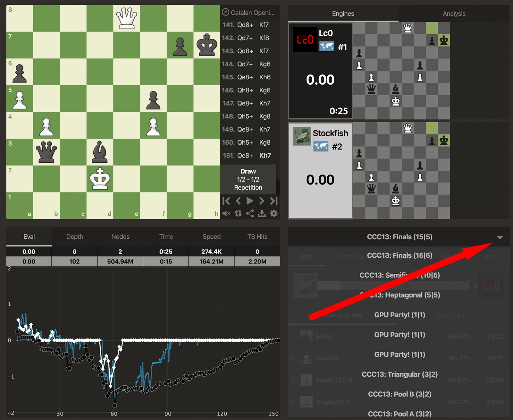This screenshot has height=420, width=513.
Task: Select CCC13: Pool A (3|2) event
Action: point(399,414)
